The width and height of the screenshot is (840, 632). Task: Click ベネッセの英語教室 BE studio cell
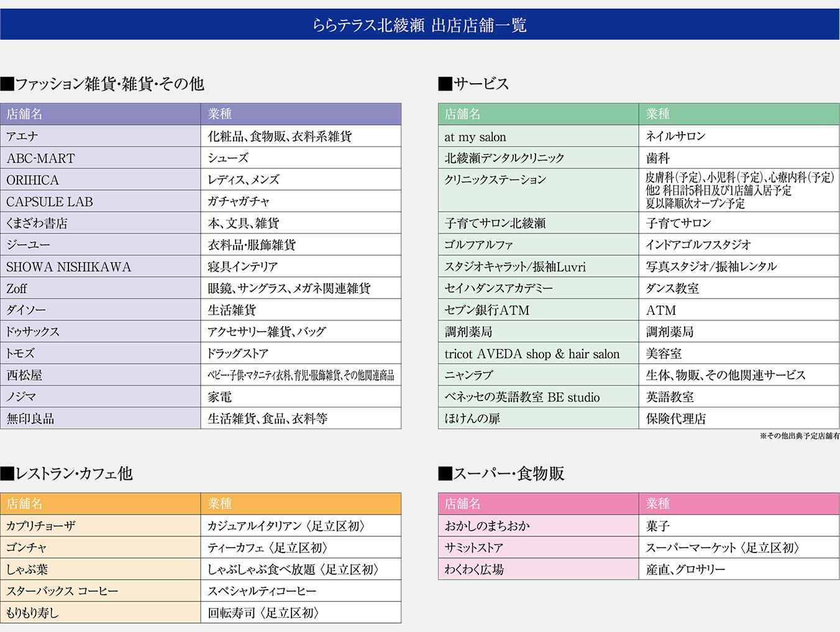coord(538,397)
